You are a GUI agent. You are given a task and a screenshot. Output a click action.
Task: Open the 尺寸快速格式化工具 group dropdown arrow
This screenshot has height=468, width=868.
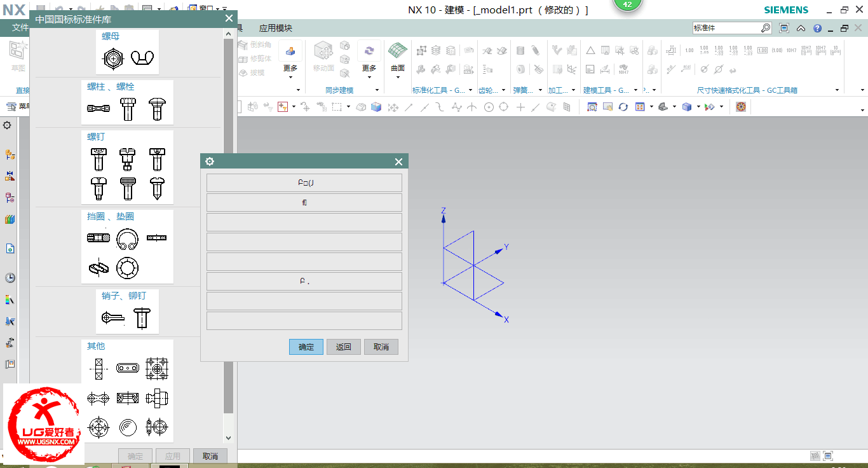[837, 90]
